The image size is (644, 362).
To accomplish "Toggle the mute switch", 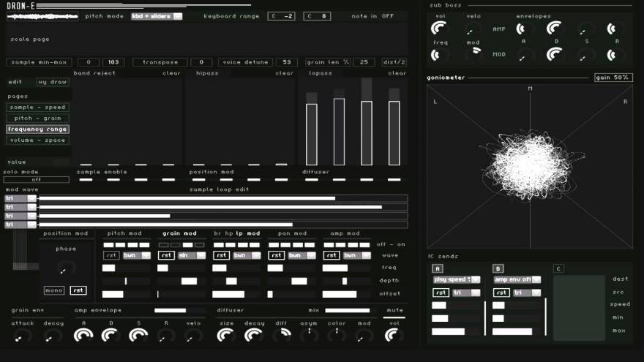I will (394, 317).
